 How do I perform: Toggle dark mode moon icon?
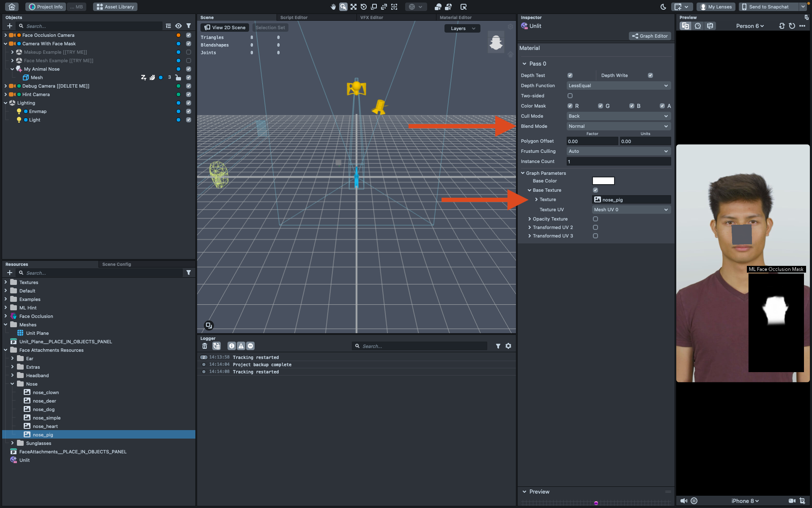click(x=663, y=7)
